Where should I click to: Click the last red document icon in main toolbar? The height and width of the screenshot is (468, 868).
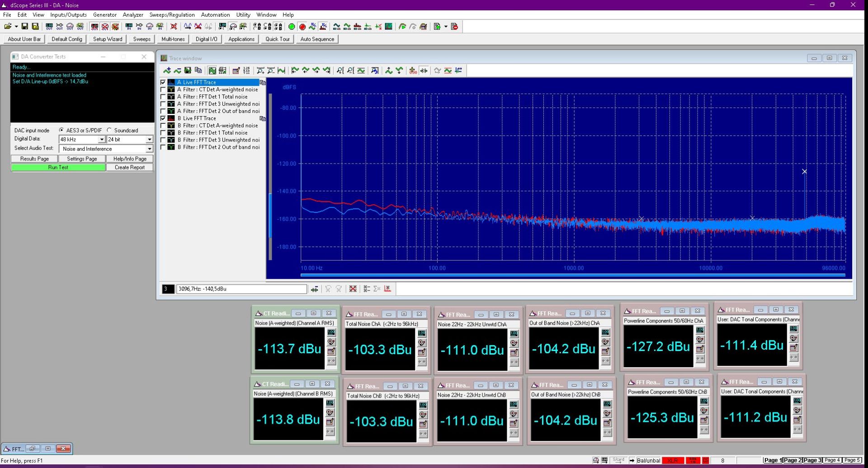click(x=455, y=27)
